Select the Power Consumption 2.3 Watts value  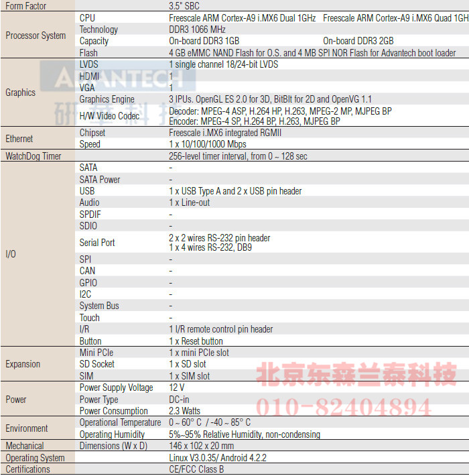tap(185, 411)
